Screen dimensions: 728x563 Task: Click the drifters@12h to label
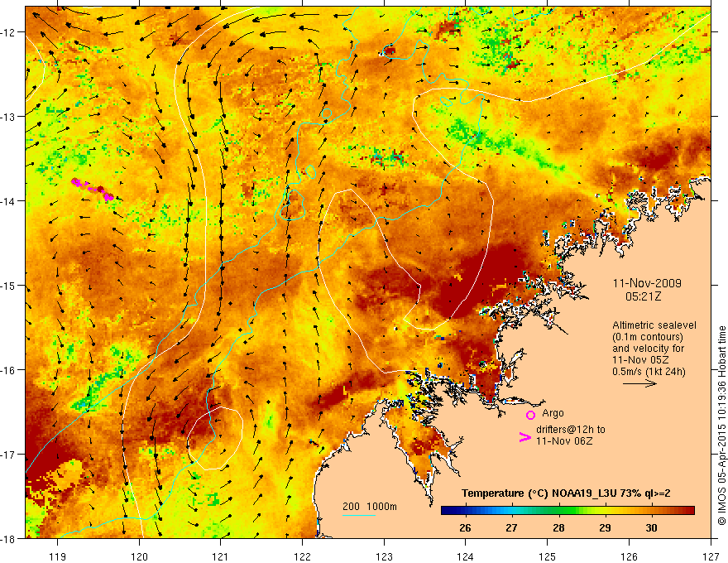(x=571, y=430)
